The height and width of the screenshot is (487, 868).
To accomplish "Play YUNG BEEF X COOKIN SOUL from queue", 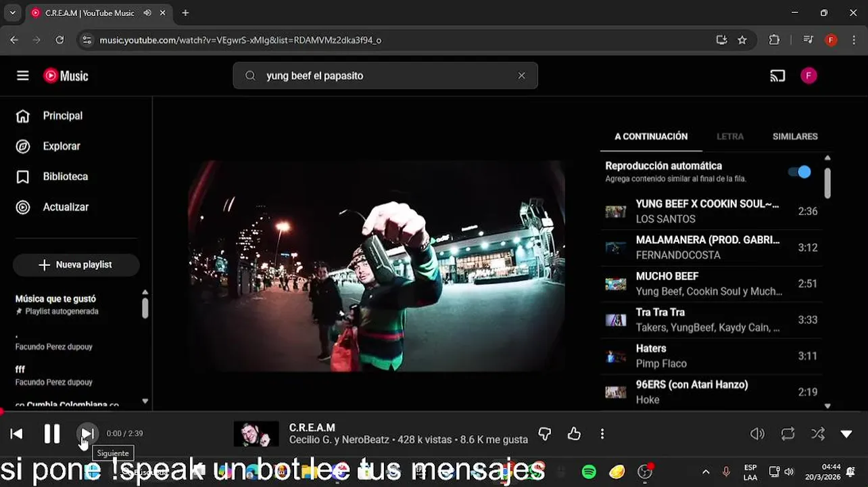I will 712,211.
